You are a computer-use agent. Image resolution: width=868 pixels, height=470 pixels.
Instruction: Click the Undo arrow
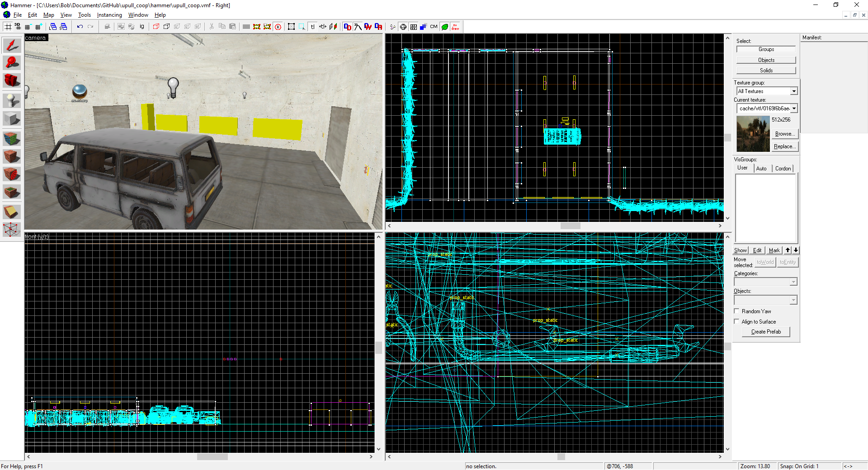pyautogui.click(x=80, y=27)
